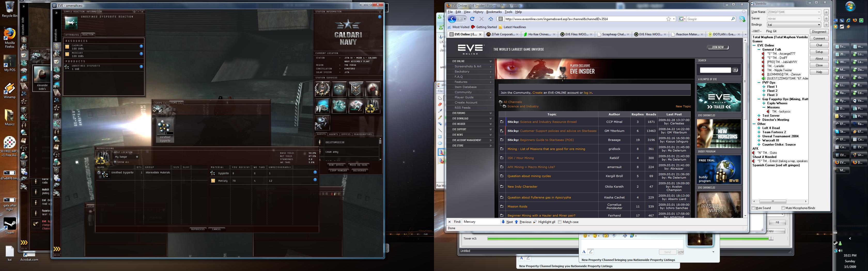This screenshot has width=868, height=271.
Task: Open Mozilla Firefox desktop shortcut
Action: point(10,38)
